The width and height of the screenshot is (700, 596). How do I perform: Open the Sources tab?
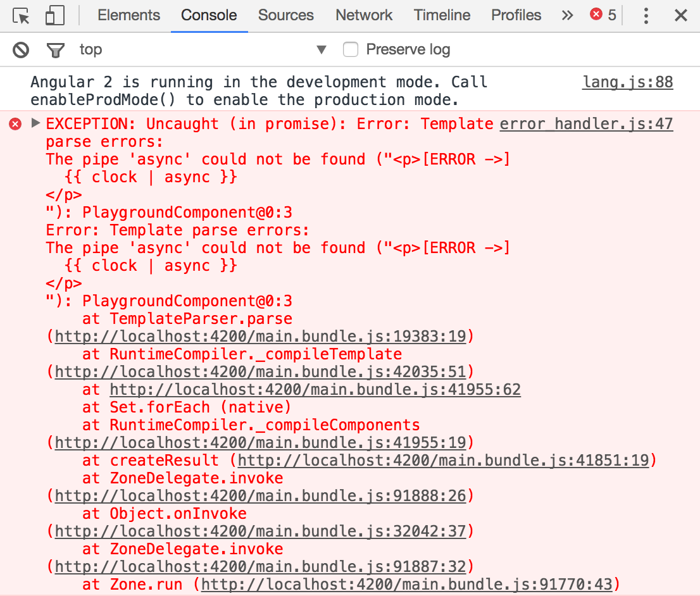285,15
